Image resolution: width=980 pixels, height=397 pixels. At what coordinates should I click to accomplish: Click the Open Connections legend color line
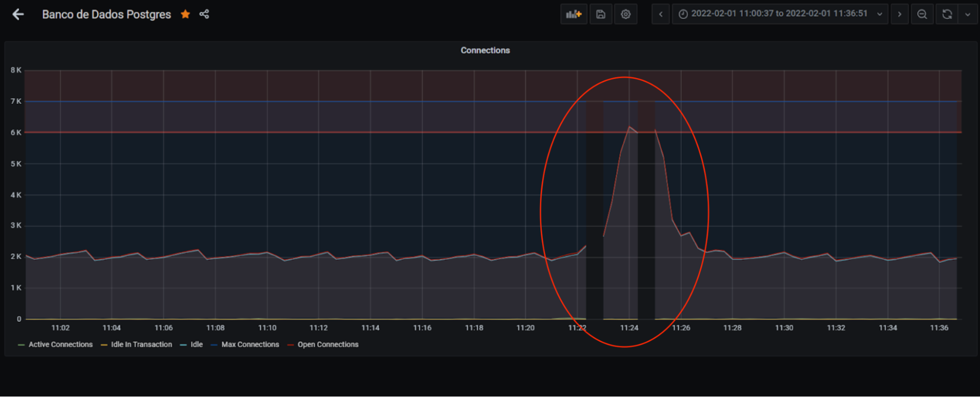point(291,345)
